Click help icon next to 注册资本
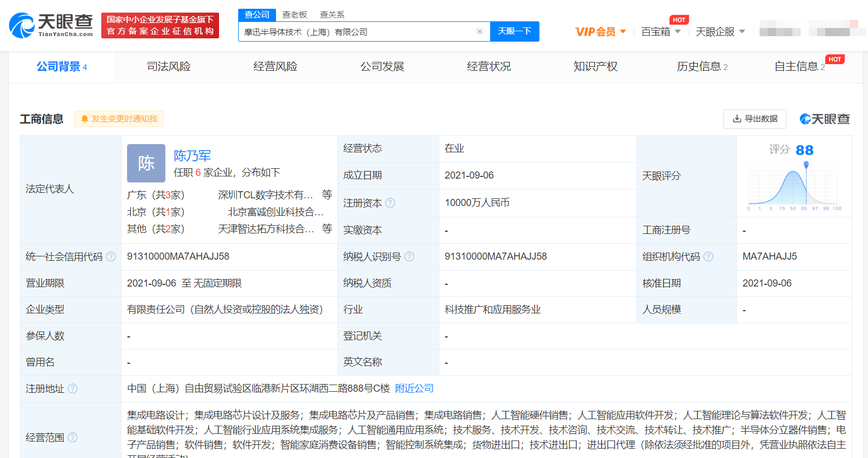The image size is (868, 458). click(x=390, y=203)
